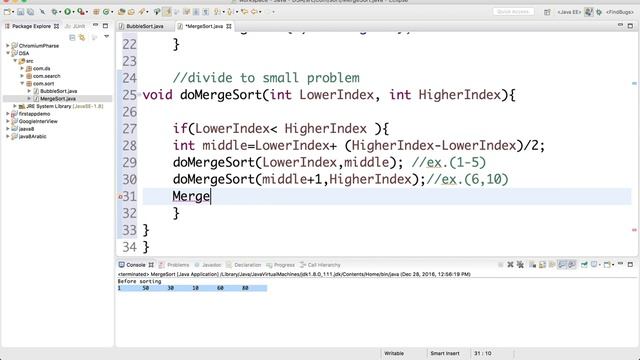Toggle Pin Console button
The image size is (640, 360).
click(584, 265)
